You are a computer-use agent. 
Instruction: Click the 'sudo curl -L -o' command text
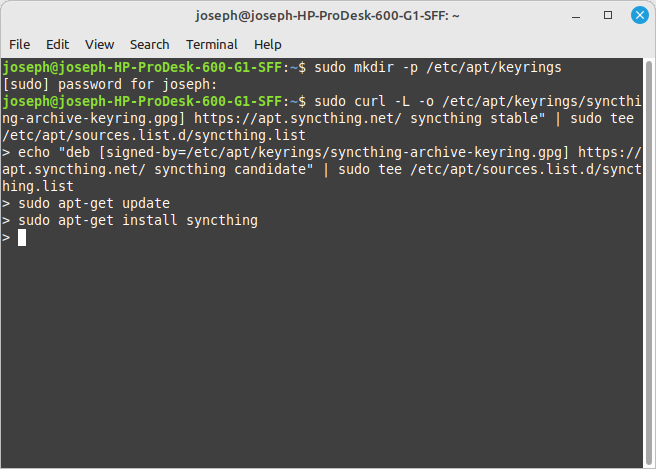click(374, 102)
